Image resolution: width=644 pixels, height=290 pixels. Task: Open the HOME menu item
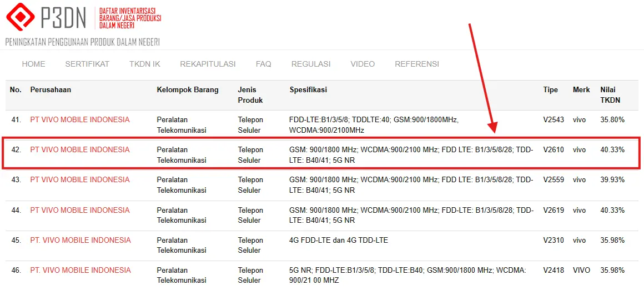(34, 64)
